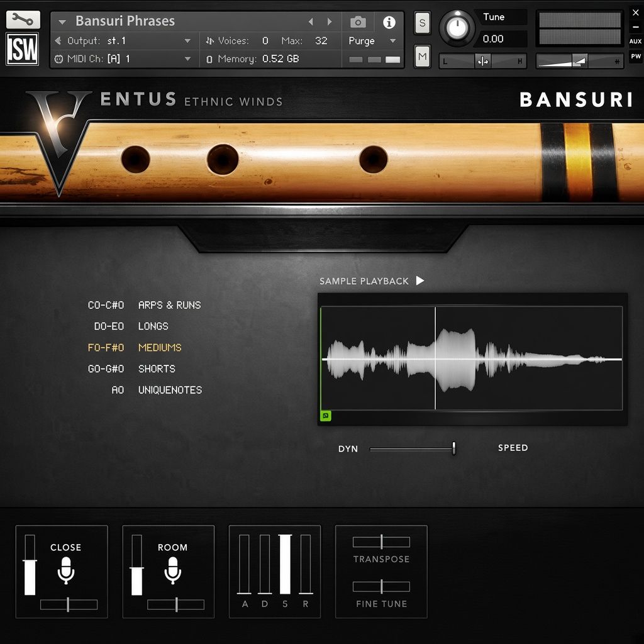Toggle the ROOM microphone icon
This screenshot has width=644, height=644.
point(172,570)
